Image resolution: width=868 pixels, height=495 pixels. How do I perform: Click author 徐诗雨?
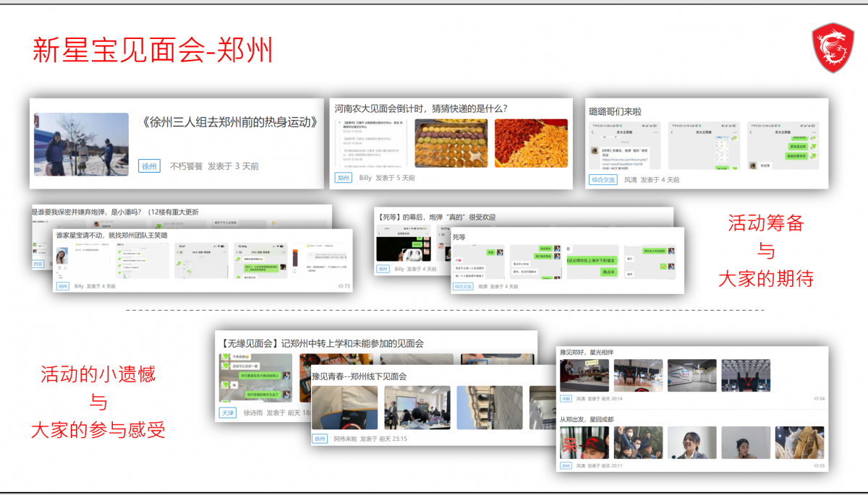[x=252, y=413]
